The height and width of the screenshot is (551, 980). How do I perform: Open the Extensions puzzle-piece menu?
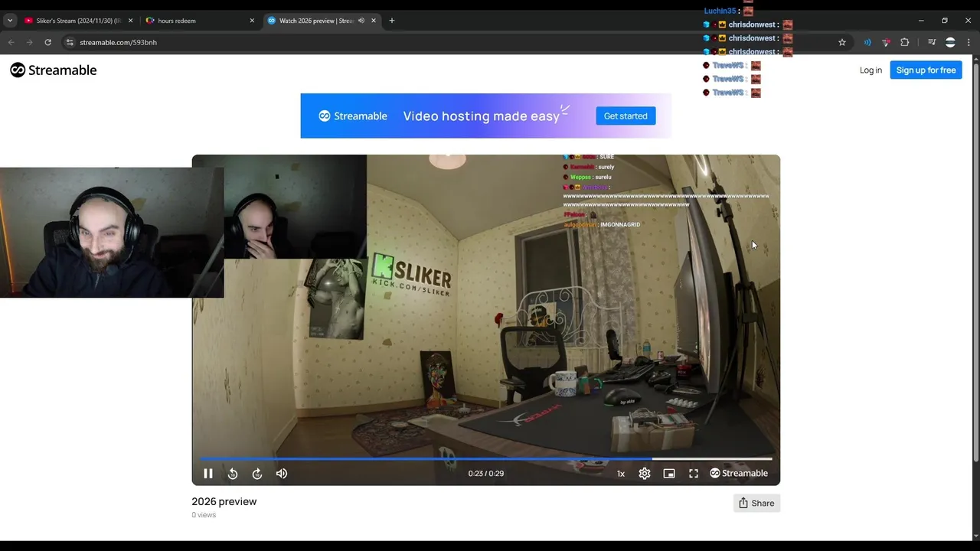904,42
